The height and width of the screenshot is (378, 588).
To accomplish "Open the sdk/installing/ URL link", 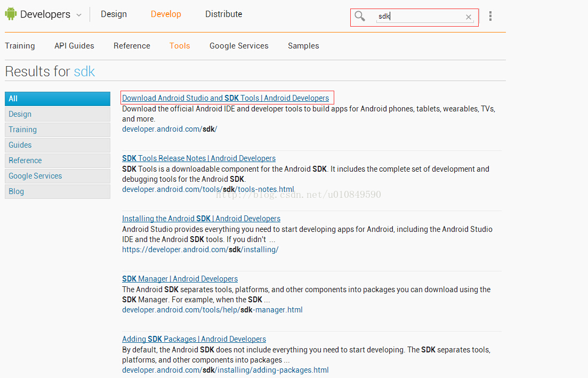I will (x=200, y=250).
